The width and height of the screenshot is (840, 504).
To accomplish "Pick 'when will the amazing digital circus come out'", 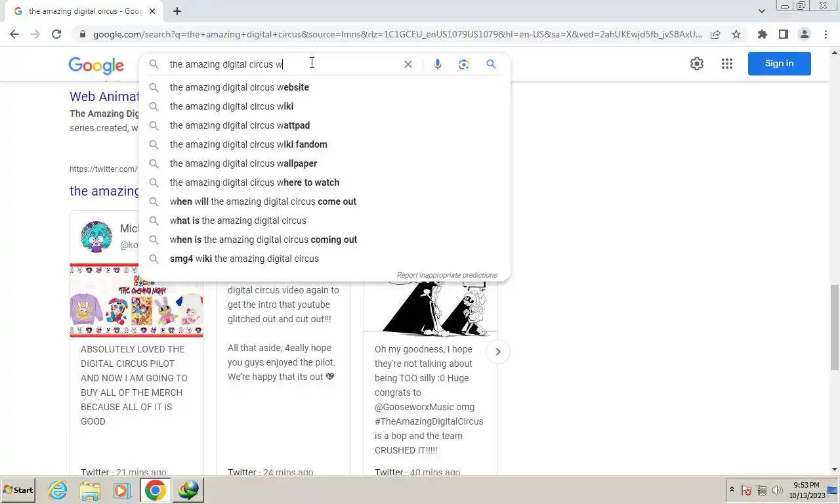I will point(324,201).
